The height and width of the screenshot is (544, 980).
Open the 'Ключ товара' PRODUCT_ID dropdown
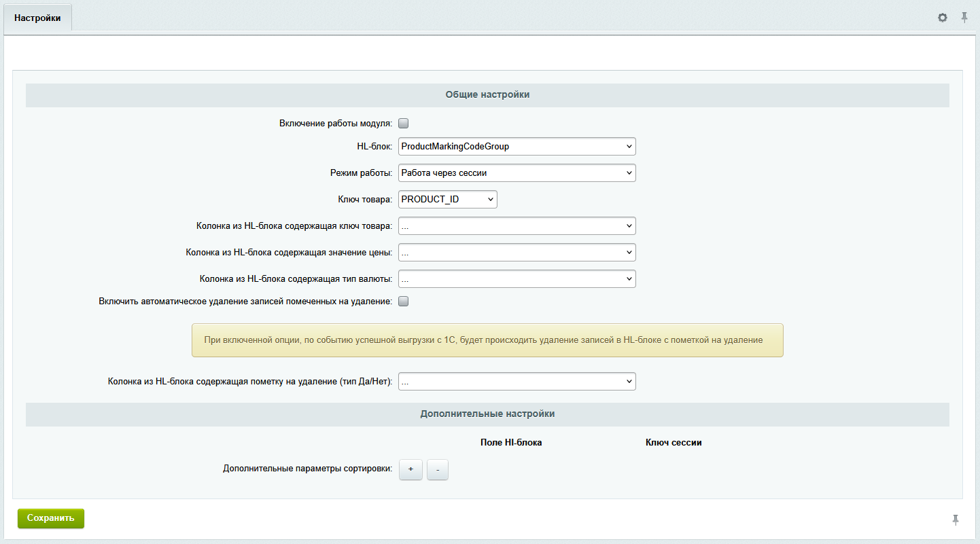point(447,199)
